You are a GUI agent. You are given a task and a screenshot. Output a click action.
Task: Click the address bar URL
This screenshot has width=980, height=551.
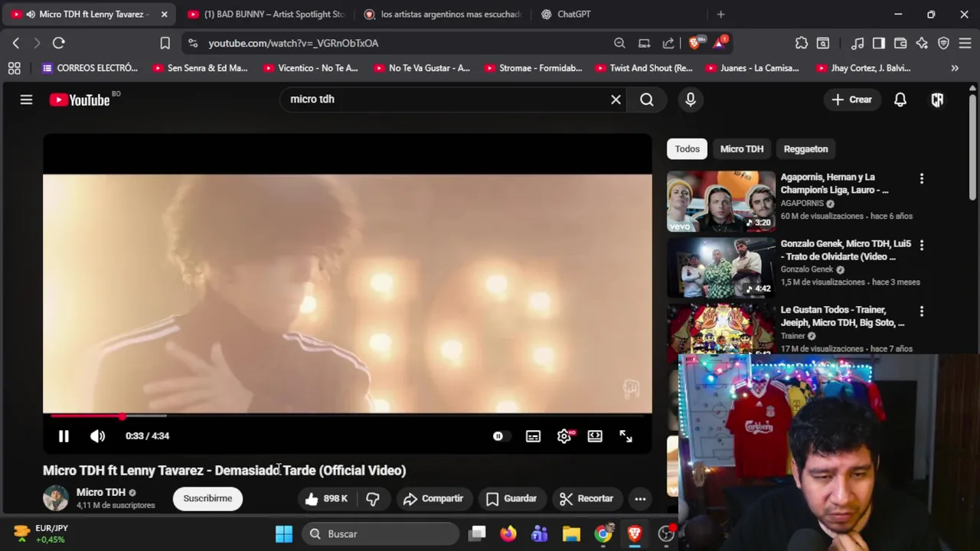click(294, 44)
